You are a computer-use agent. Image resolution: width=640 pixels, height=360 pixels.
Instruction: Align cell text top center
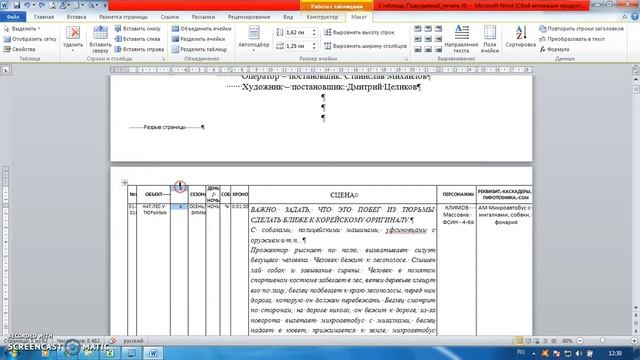pos(428,29)
